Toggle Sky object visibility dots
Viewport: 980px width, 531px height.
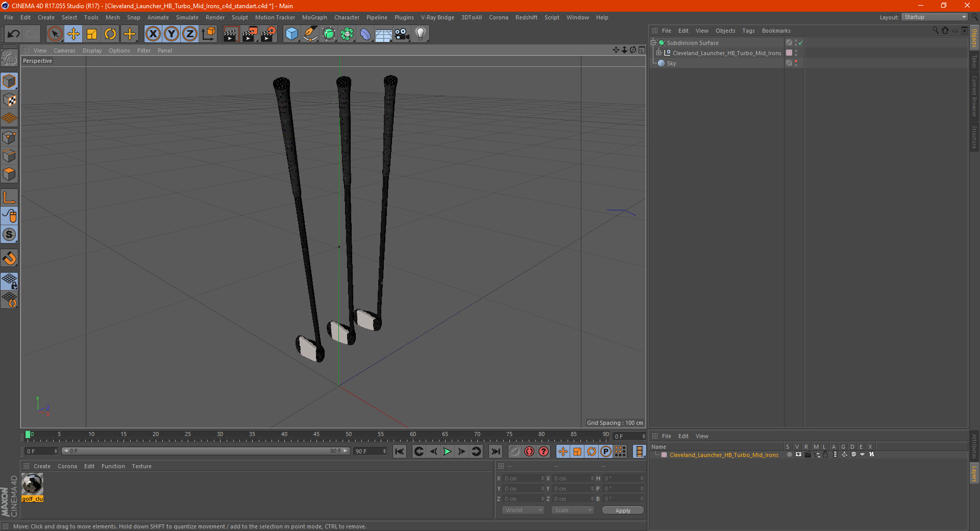(x=796, y=63)
